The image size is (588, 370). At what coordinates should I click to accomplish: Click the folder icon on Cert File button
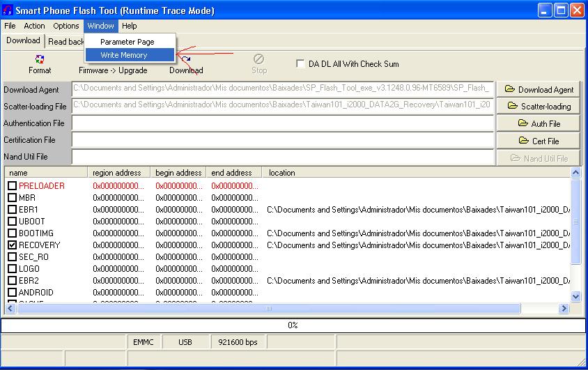pos(523,140)
